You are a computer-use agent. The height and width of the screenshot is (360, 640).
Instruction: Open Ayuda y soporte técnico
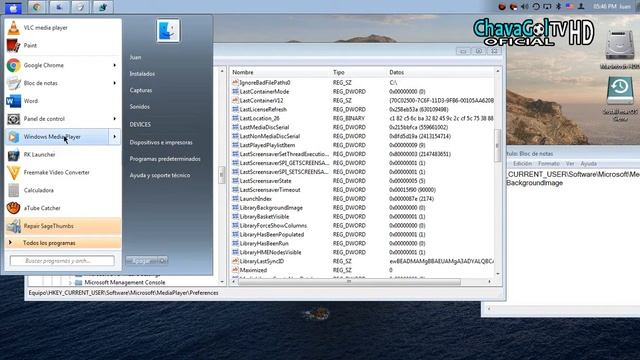160,175
